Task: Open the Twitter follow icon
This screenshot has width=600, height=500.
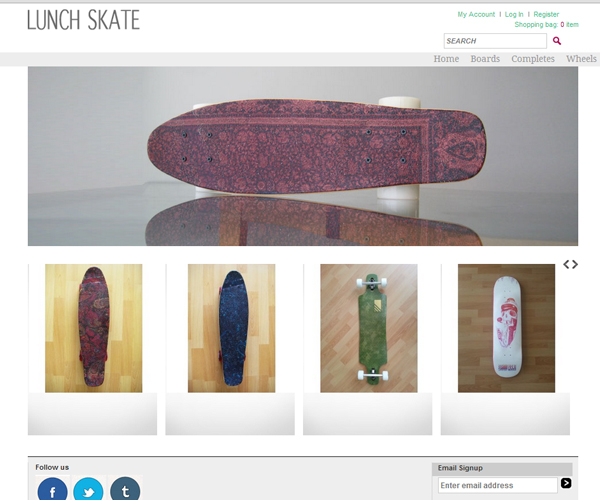Action: (88, 489)
